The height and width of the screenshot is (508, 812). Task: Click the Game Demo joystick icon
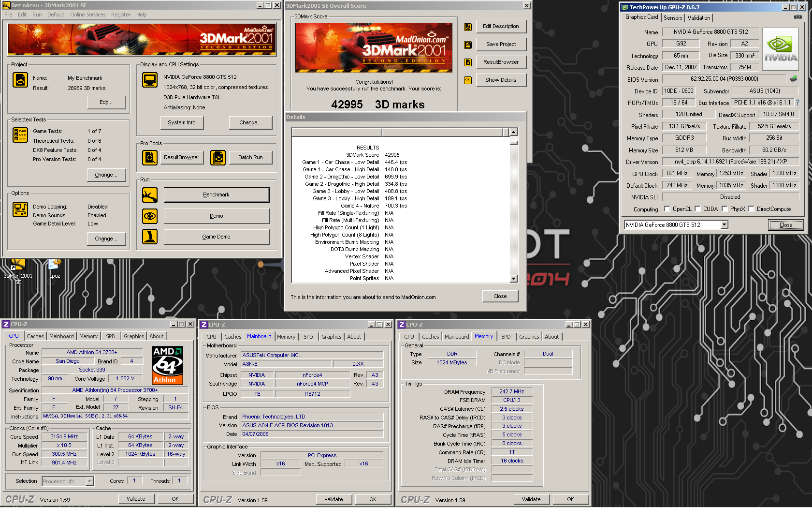150,237
